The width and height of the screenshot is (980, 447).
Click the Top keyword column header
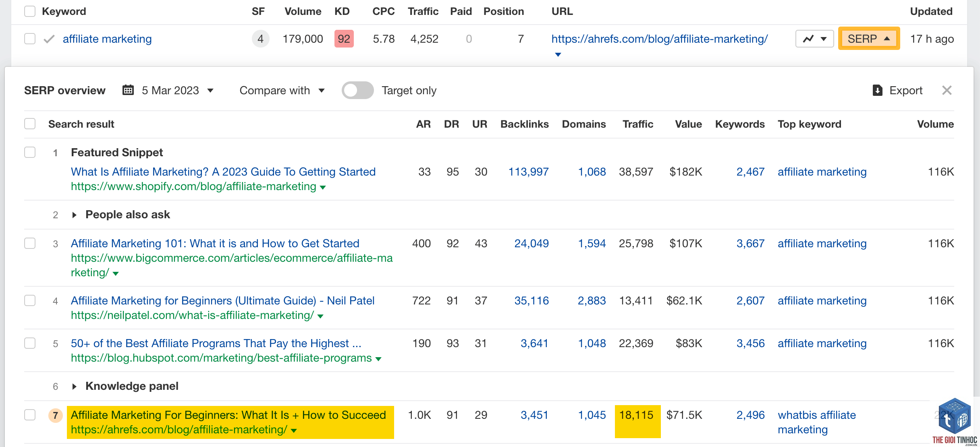tap(810, 124)
